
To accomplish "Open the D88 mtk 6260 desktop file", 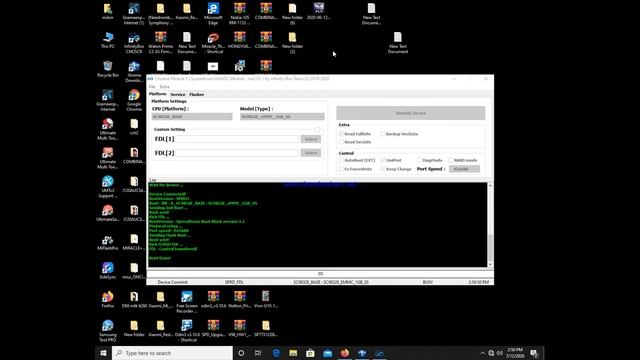I will tap(134, 299).
